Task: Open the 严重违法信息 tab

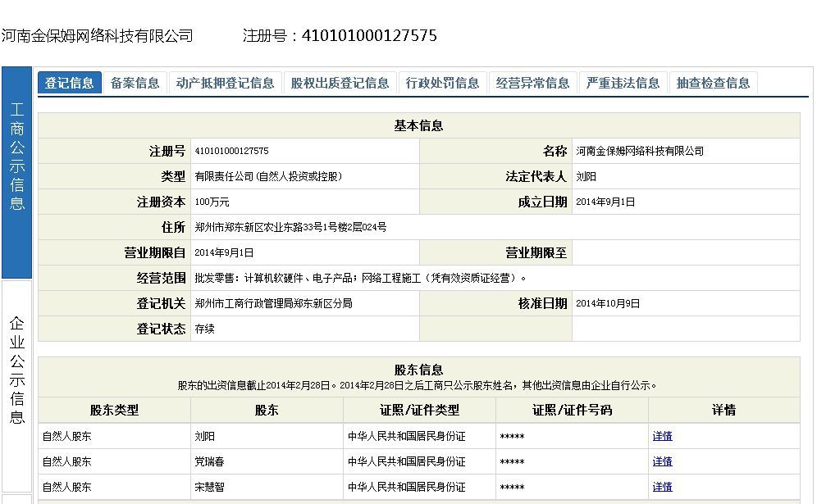Action: pos(623,83)
